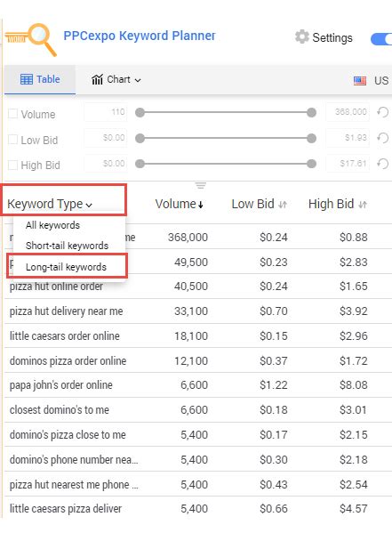Click the Volume sort descending arrow
Viewport: 392px width, 533px height.
point(201,205)
